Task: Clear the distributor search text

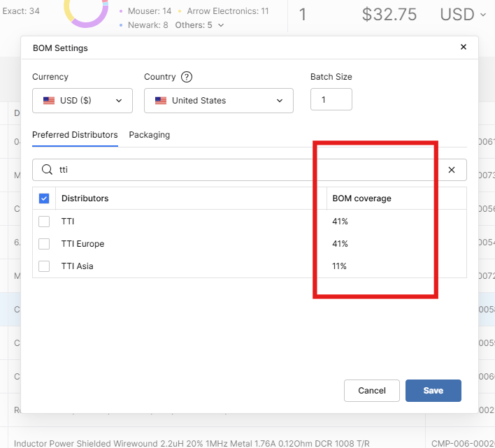Action: [x=451, y=170]
